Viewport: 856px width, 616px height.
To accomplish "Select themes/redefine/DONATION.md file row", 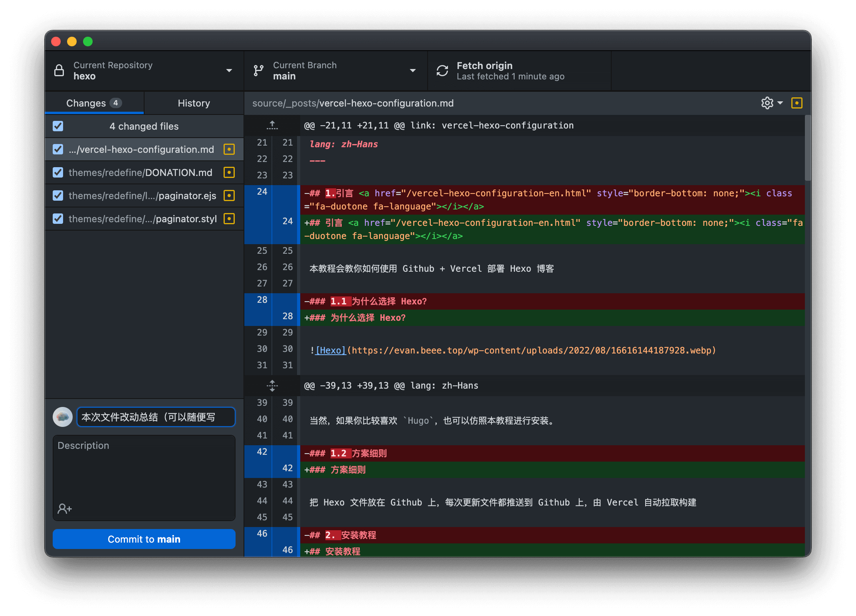I will point(144,172).
